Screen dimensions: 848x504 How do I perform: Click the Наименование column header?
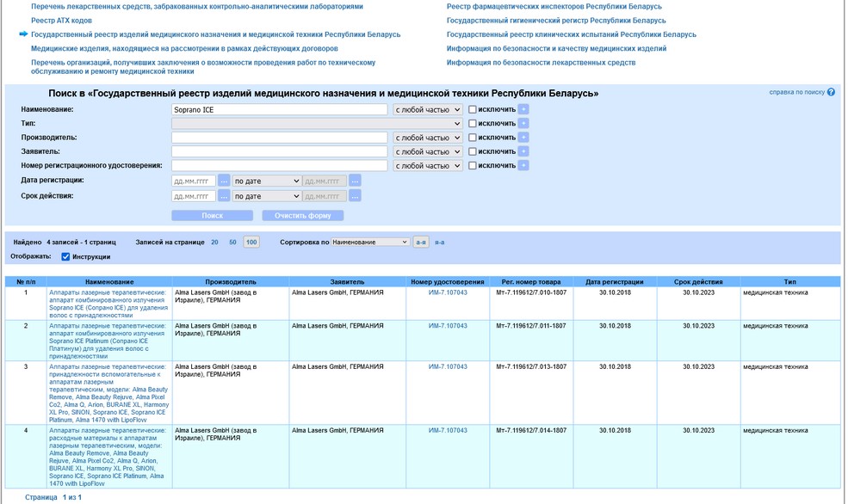[109, 281]
